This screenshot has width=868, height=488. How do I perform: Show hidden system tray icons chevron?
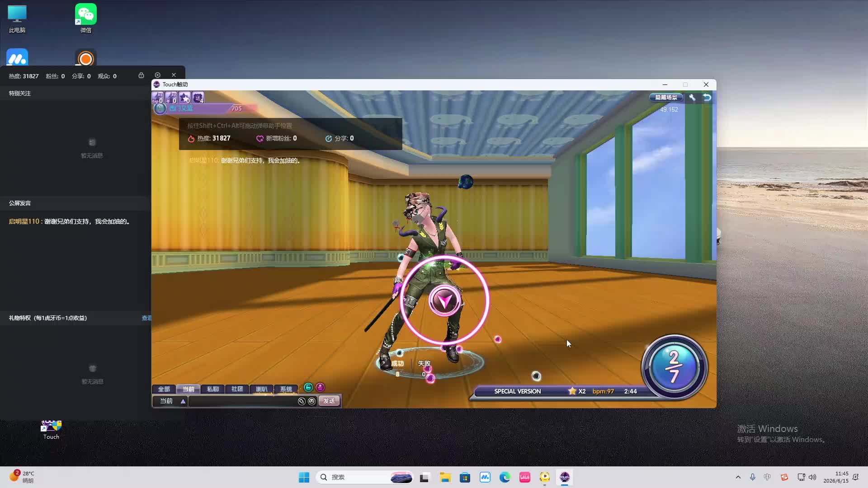click(738, 477)
